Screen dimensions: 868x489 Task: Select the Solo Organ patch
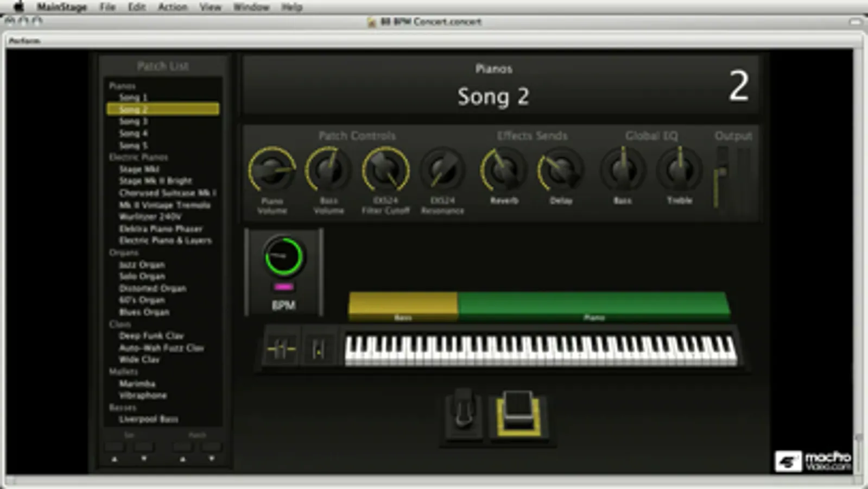[142, 276]
